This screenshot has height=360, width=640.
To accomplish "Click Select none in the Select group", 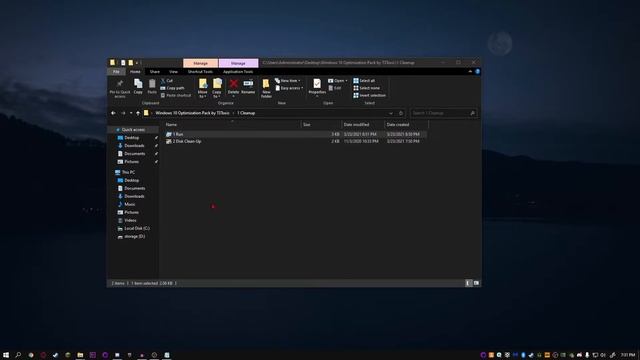I will 367,88.
